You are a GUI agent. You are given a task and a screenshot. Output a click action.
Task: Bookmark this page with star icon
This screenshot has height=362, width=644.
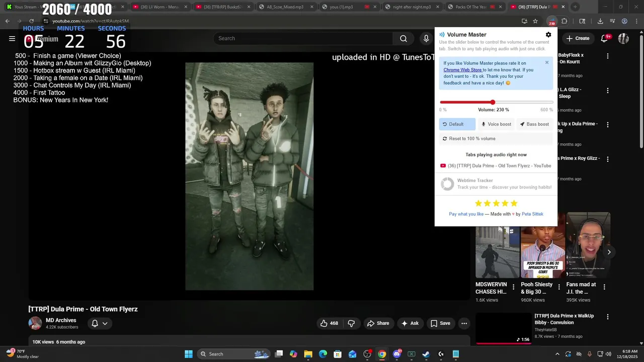(x=535, y=21)
